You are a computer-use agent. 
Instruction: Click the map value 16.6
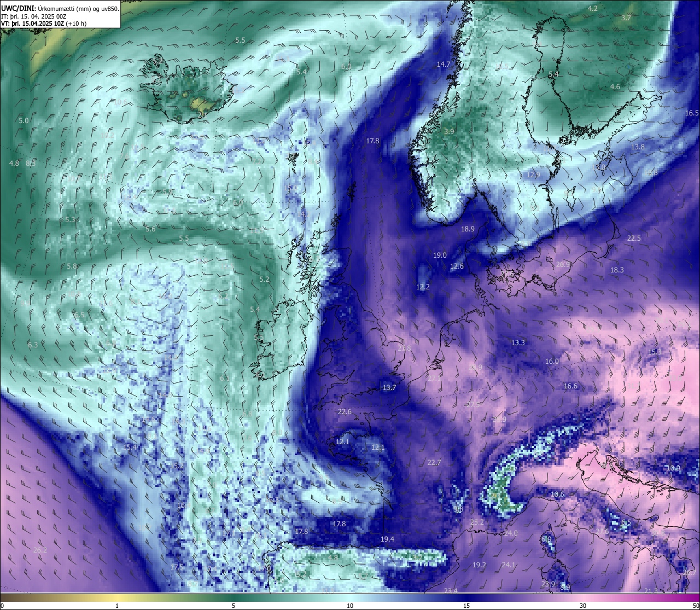click(570, 386)
